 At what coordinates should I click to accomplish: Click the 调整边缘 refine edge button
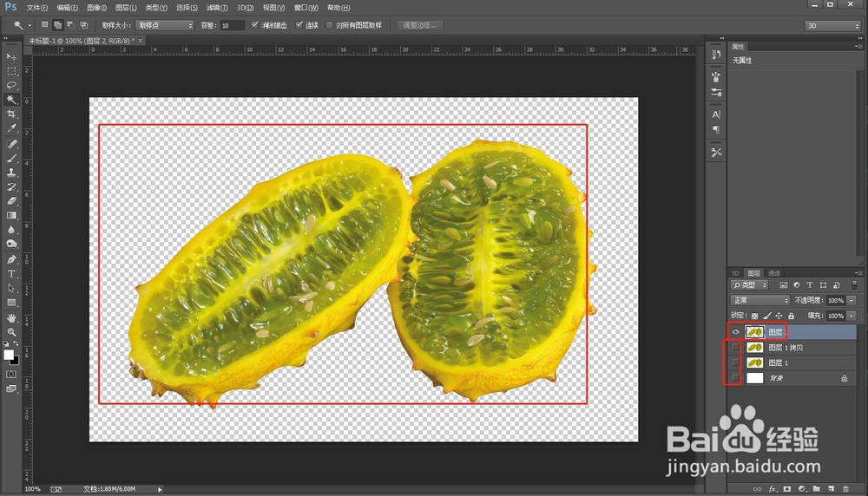[x=419, y=25]
